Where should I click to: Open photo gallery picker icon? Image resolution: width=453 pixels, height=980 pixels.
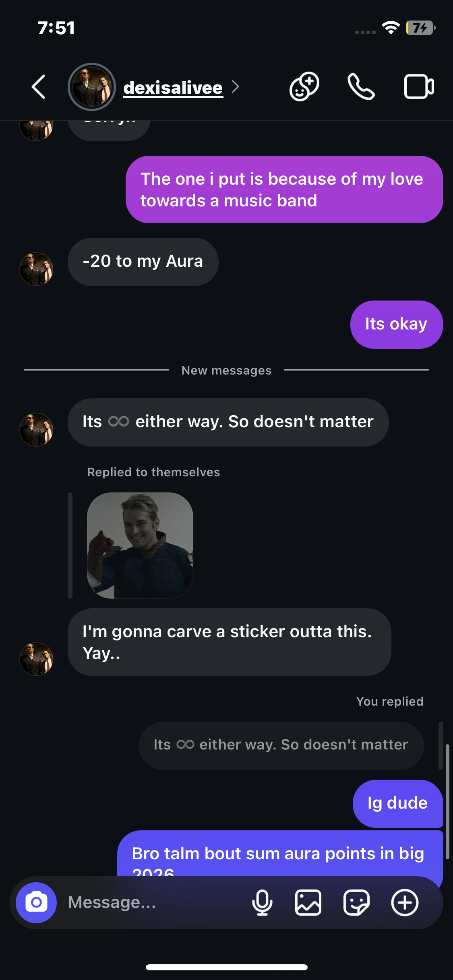point(308,902)
